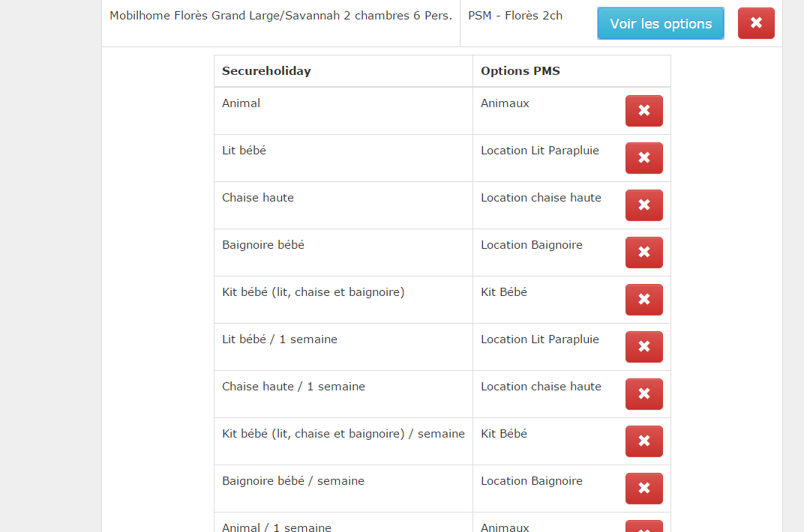Delete the Chaise haute option mapping

[643, 205]
